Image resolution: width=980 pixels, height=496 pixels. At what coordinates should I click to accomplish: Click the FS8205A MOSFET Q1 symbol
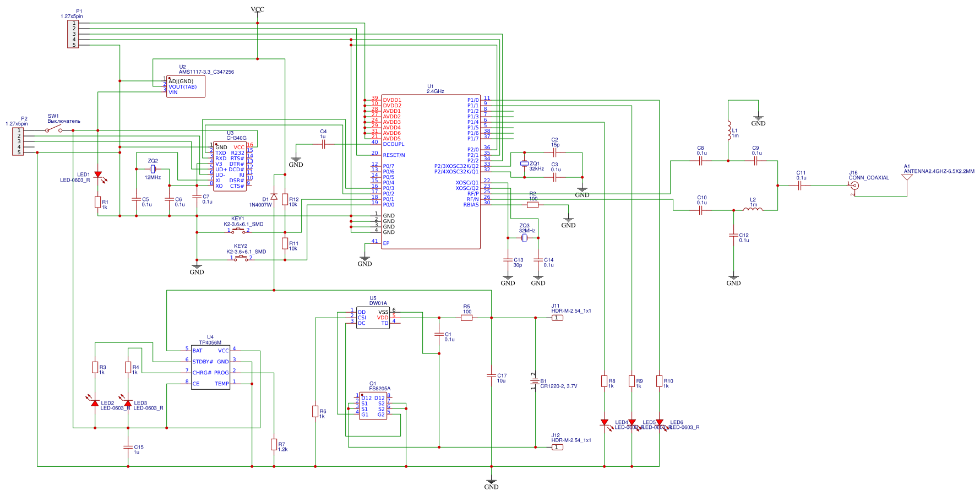pyautogui.click(x=373, y=406)
